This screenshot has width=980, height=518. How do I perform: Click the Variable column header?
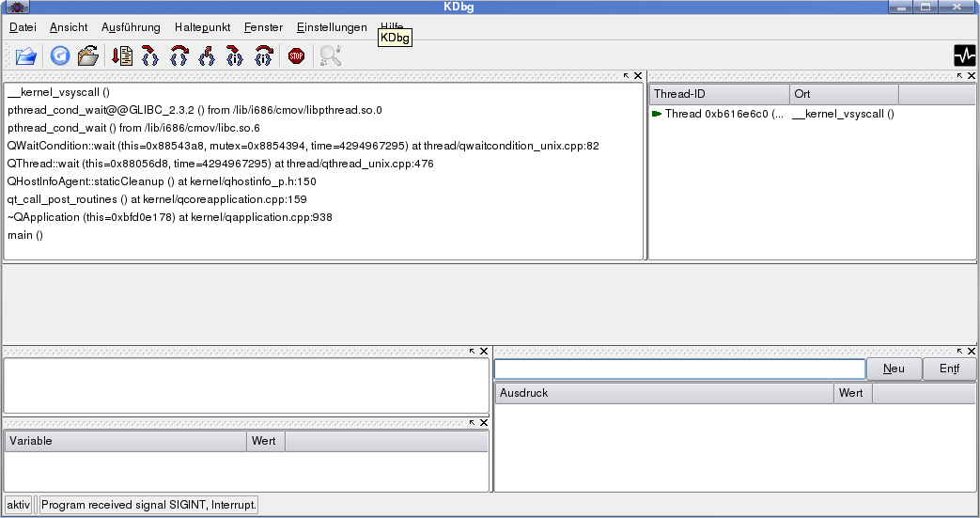pos(126,441)
